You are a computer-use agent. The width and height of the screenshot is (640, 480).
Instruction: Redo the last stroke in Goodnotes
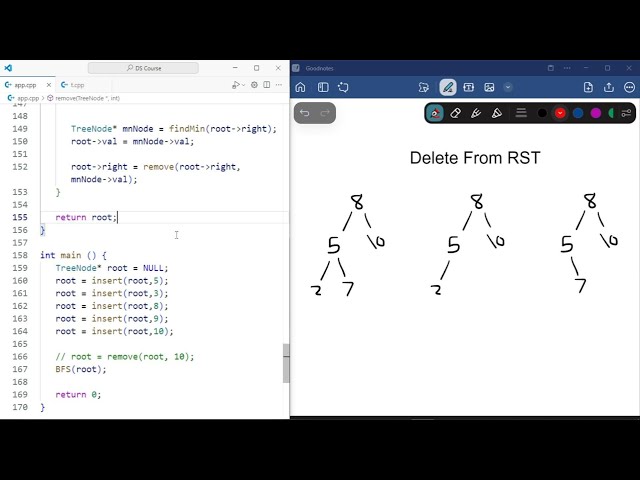click(325, 113)
